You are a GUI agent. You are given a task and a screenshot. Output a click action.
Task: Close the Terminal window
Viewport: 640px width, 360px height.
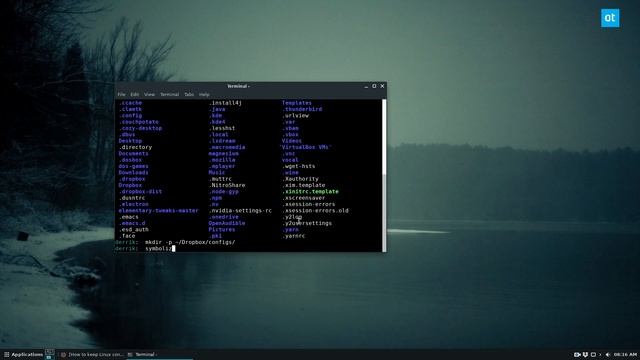pos(382,86)
